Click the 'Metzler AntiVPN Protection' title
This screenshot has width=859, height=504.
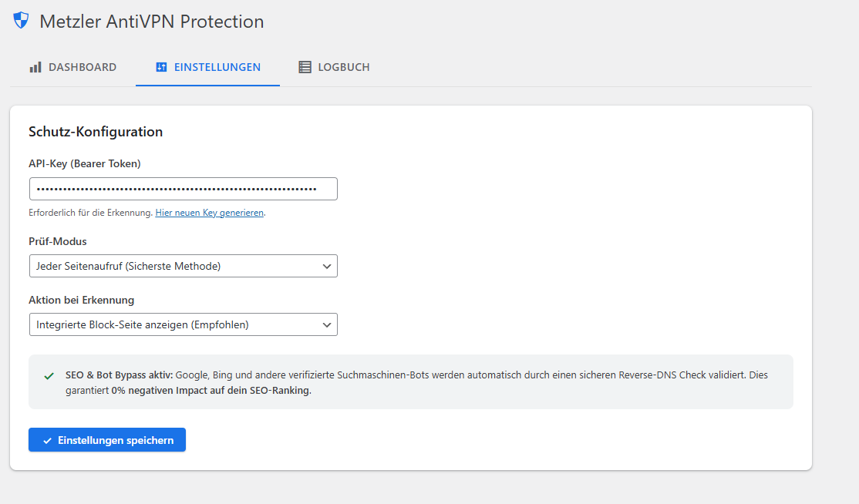coord(152,22)
